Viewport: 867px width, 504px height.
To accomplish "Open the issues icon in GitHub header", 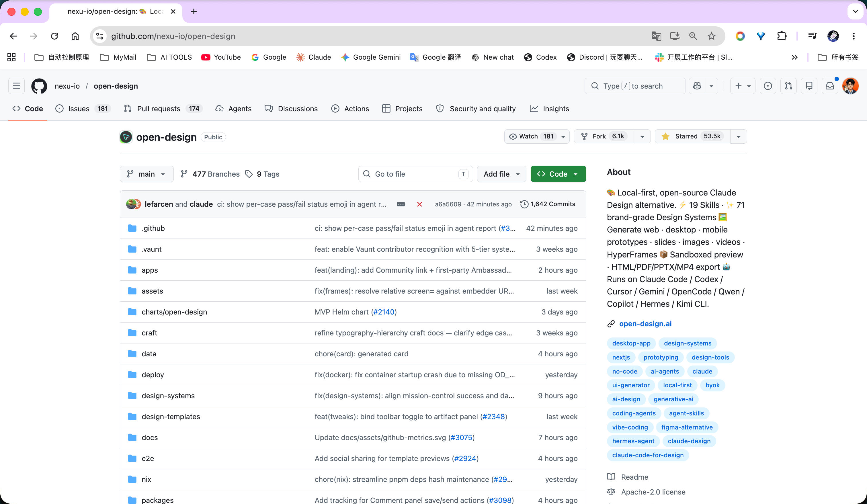I will [x=768, y=86].
